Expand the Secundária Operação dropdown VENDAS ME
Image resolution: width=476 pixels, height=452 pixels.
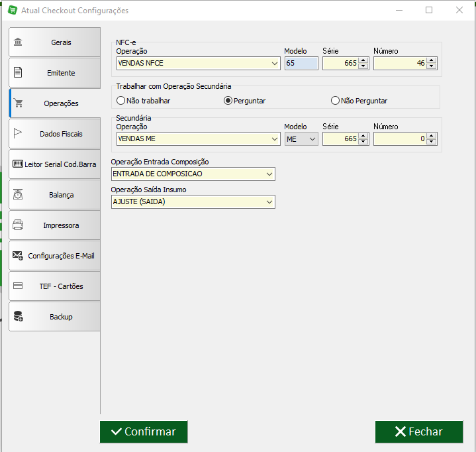275,139
